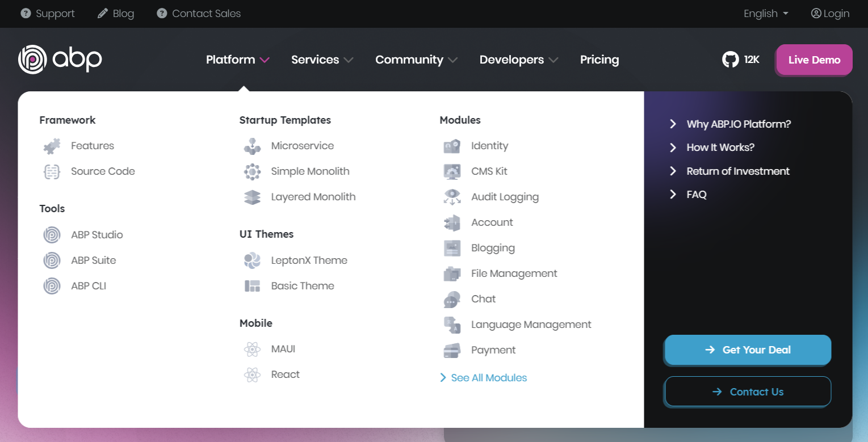Screen dimensions: 868x442
Task: Click the Chat bubble icon
Action: pyautogui.click(x=452, y=300)
